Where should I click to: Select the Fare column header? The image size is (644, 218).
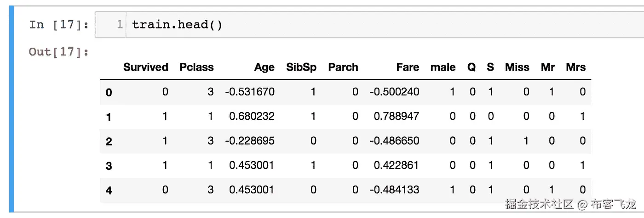(408, 67)
